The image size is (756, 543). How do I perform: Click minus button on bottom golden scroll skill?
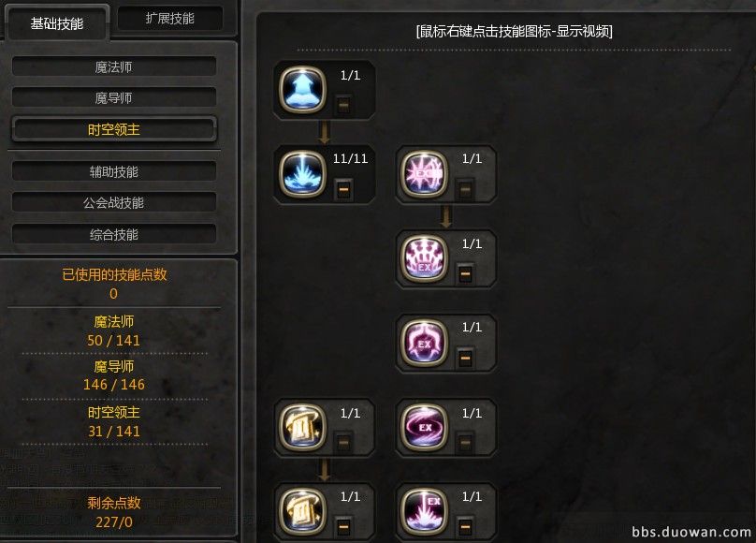pyautogui.click(x=343, y=526)
